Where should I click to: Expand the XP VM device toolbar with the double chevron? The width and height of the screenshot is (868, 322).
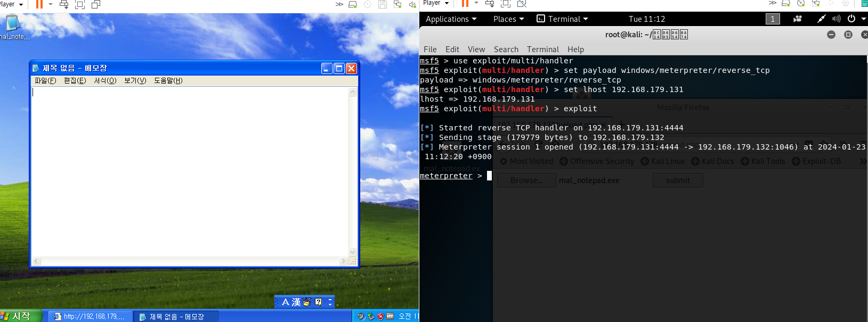click(339, 4)
